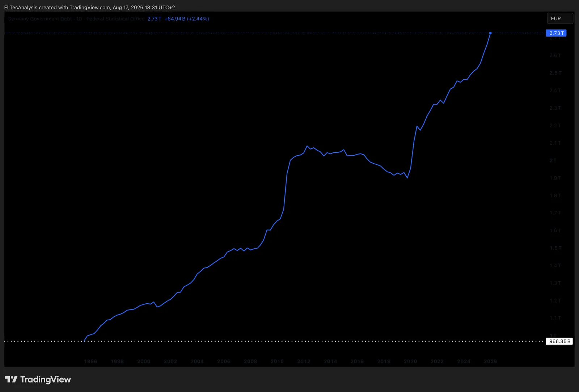Viewport: 579px width, 392px height.
Task: Click the 1998 time axis label
Action: [x=117, y=361]
